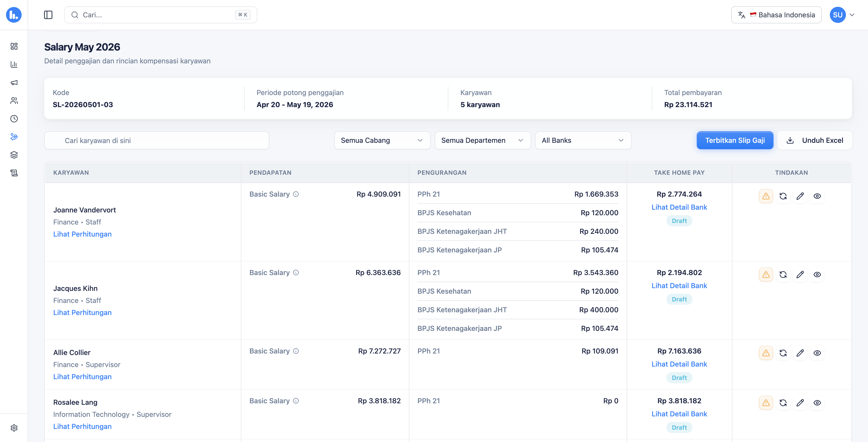Recalculate salary for Rosalee Lang
Screen dimensions: 868x442
(x=783, y=403)
